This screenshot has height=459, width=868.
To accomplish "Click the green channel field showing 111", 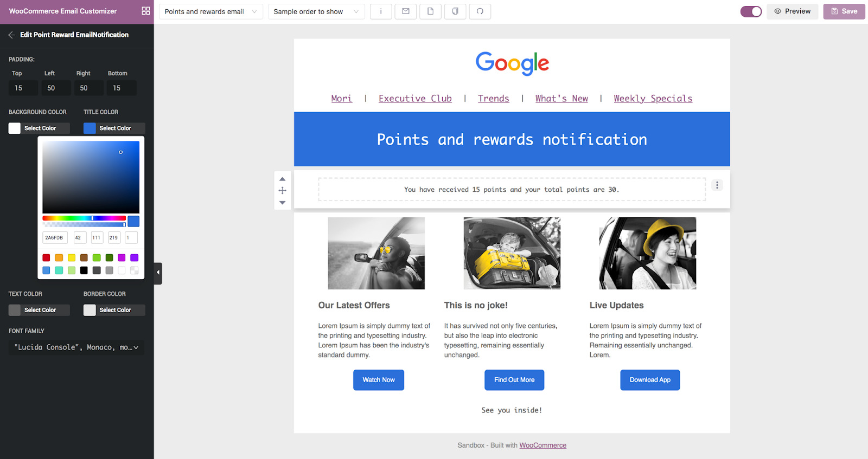I will (x=97, y=237).
